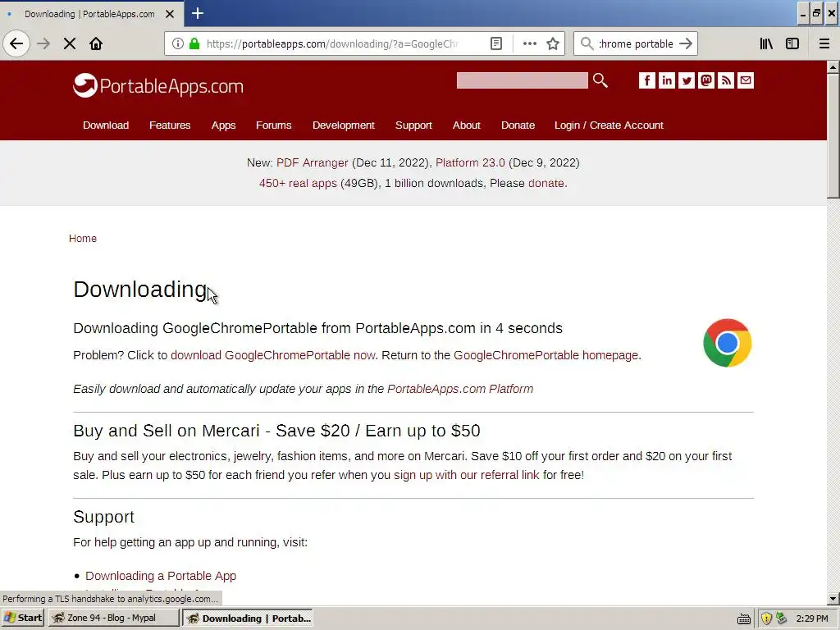Follow the PDF Arranger link
This screenshot has height=630, width=840.
[x=312, y=162]
